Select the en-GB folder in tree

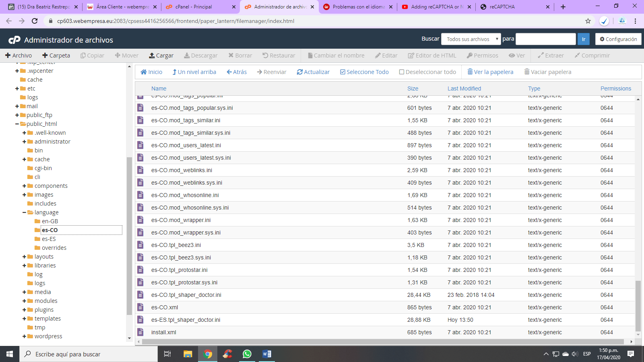click(x=50, y=221)
